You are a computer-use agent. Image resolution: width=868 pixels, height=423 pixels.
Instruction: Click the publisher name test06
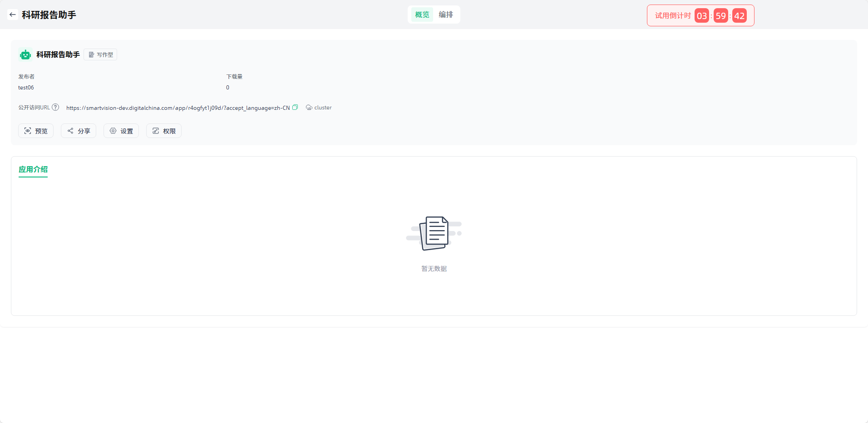click(x=26, y=88)
